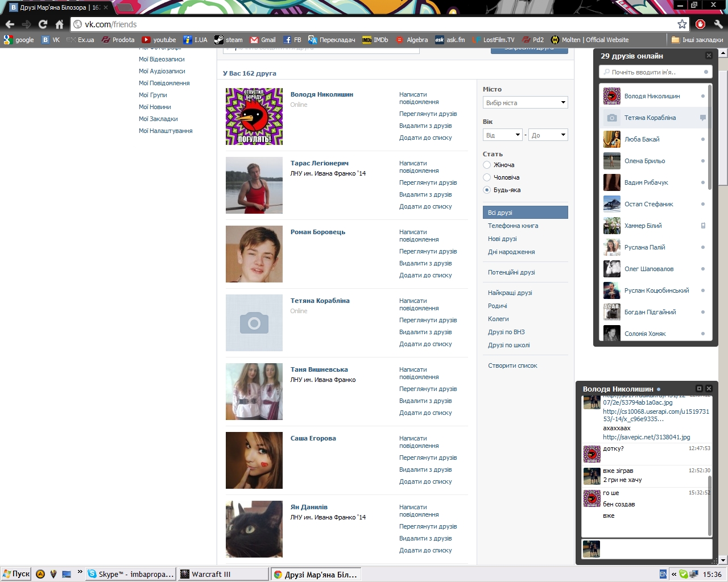Click Видалити з друзів for Роман Боровець
728x582 pixels.
pos(425,263)
